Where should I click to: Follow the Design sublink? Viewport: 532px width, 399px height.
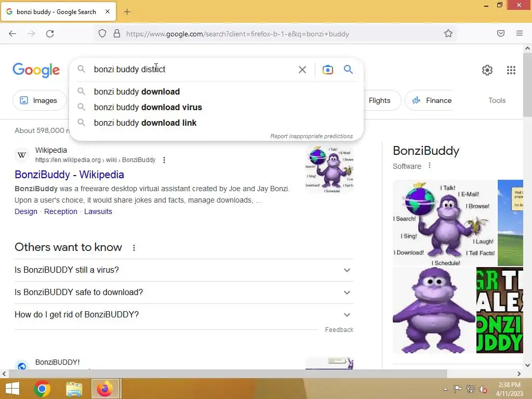pos(26,211)
